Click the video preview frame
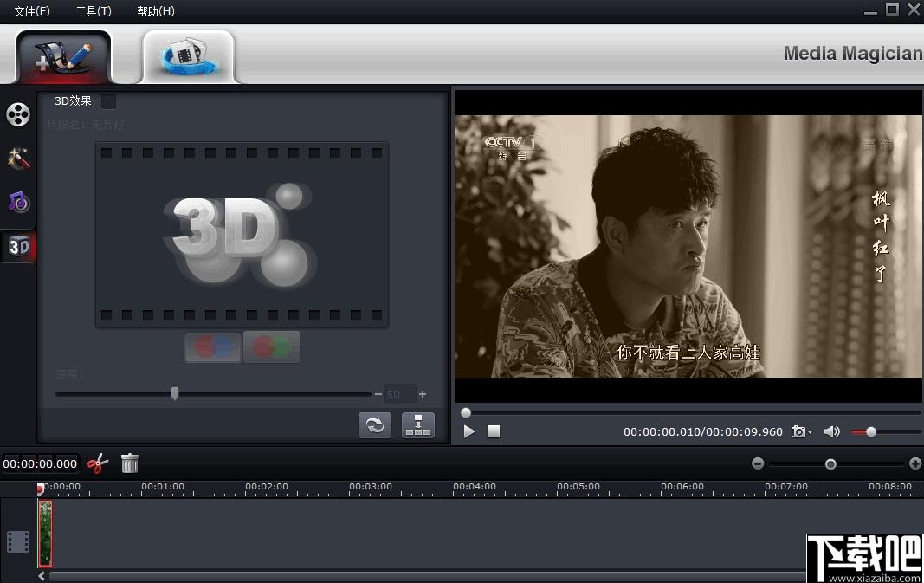The height and width of the screenshot is (583, 924). [x=688, y=246]
